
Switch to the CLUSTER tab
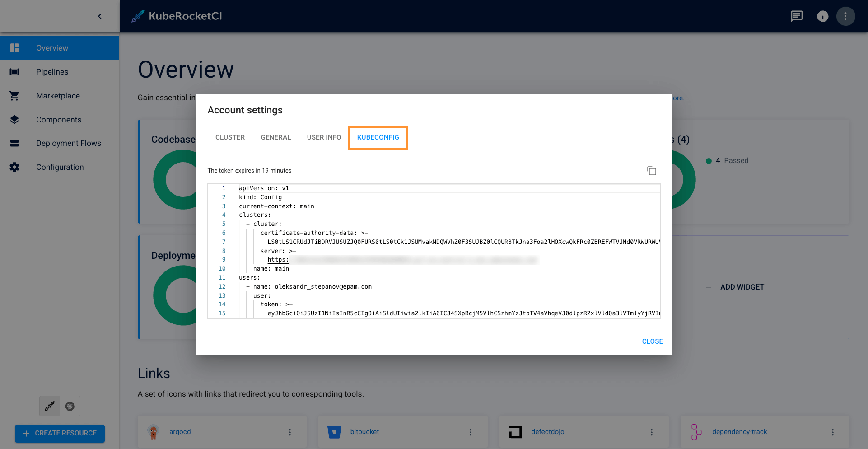[x=230, y=137]
